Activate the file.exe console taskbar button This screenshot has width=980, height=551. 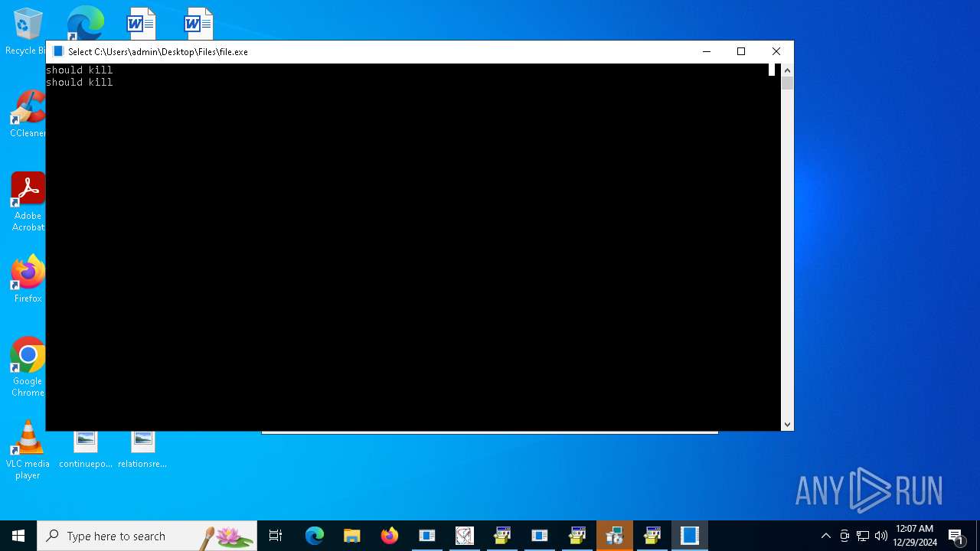tap(690, 536)
